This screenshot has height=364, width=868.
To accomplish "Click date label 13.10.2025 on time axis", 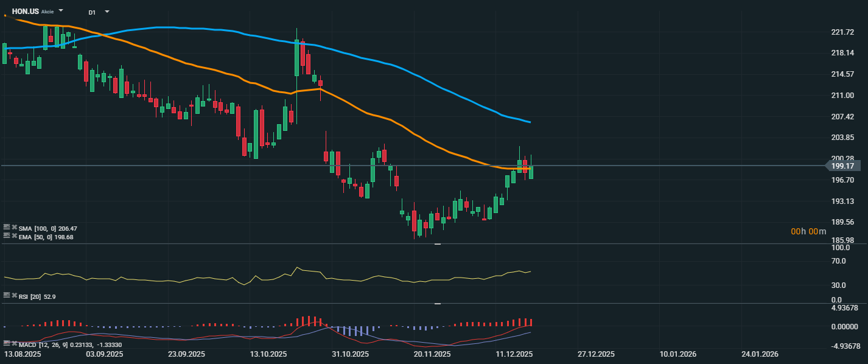I will pos(268,354).
